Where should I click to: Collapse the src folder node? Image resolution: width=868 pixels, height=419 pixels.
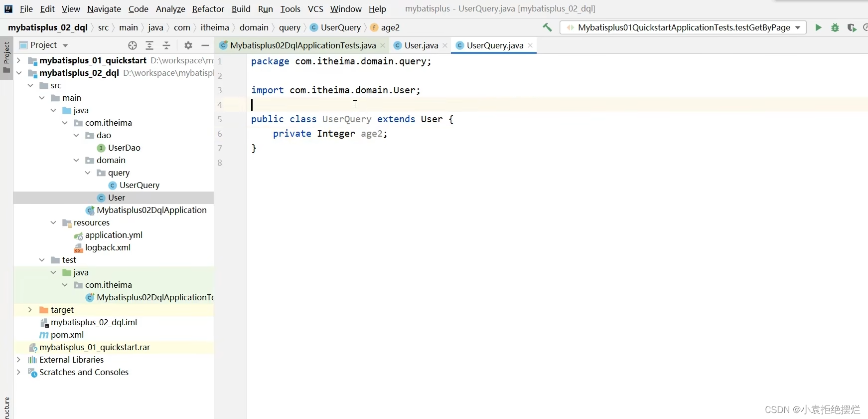30,85
